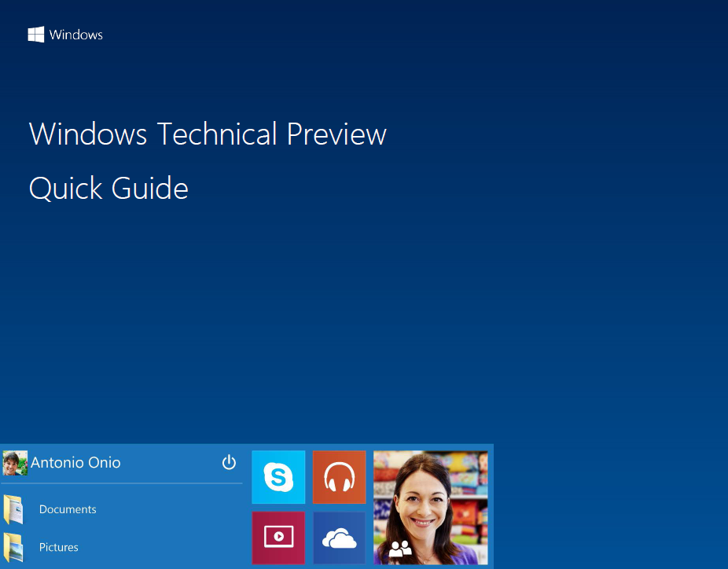
Task: Click Antonio Onio's avatar picture
Action: click(x=15, y=463)
